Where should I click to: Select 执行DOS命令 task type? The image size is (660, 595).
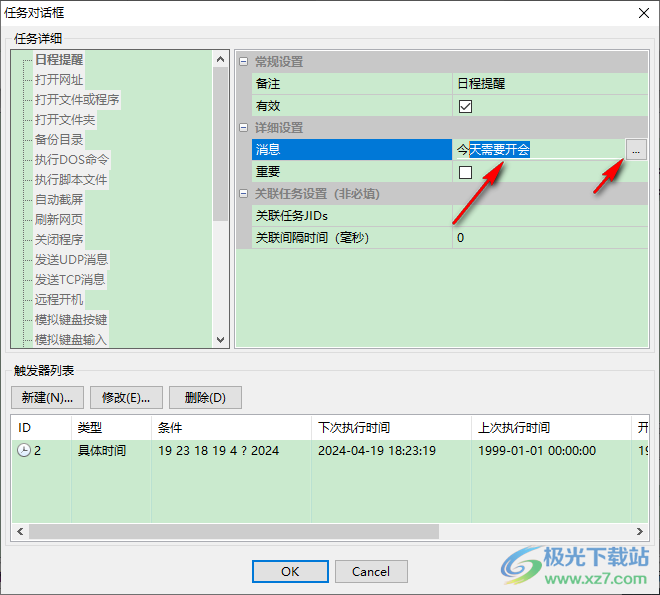click(72, 160)
